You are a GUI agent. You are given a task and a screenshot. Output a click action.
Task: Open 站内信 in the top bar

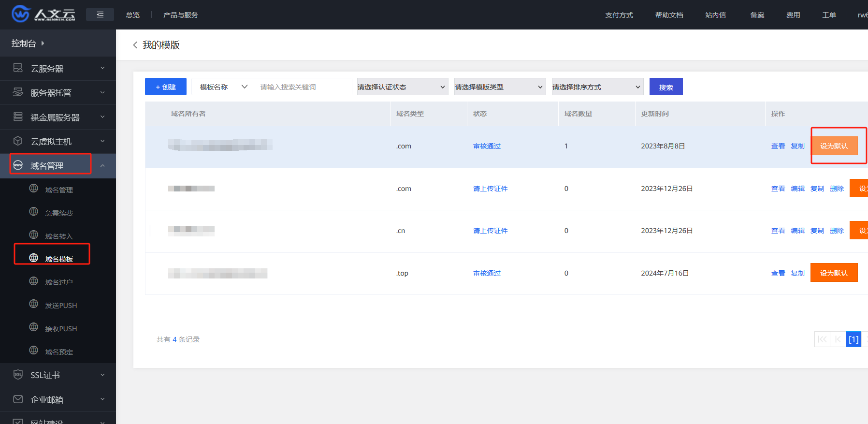pyautogui.click(x=715, y=15)
